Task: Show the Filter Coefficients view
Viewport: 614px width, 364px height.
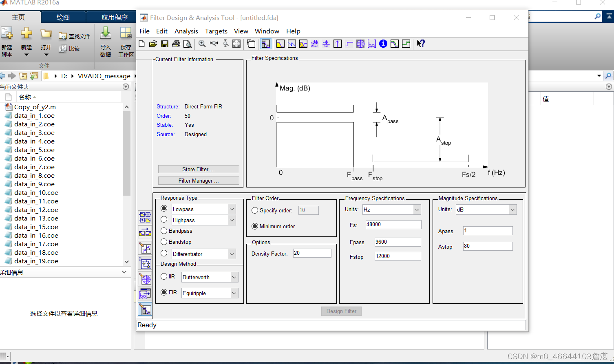Action: pyautogui.click(x=372, y=44)
